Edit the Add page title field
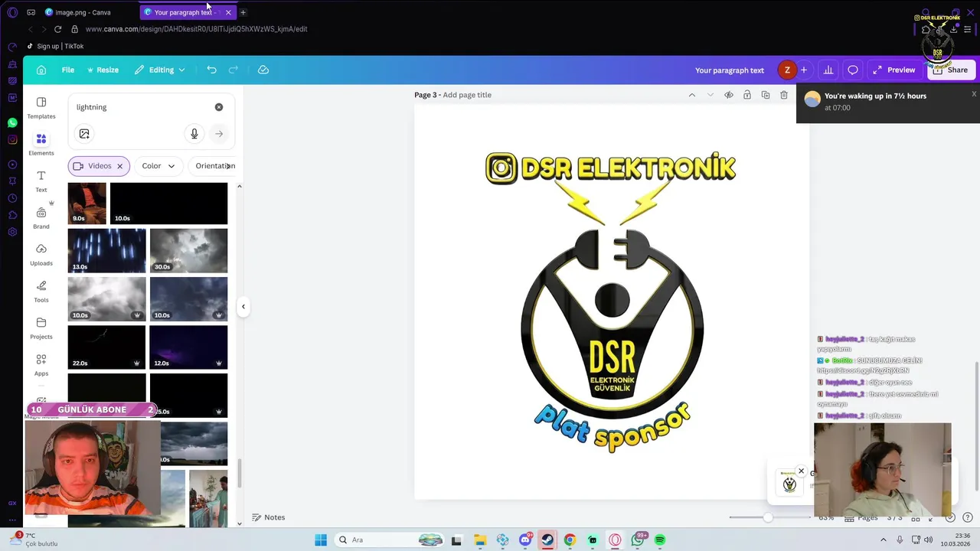The image size is (980, 551). coord(467,95)
